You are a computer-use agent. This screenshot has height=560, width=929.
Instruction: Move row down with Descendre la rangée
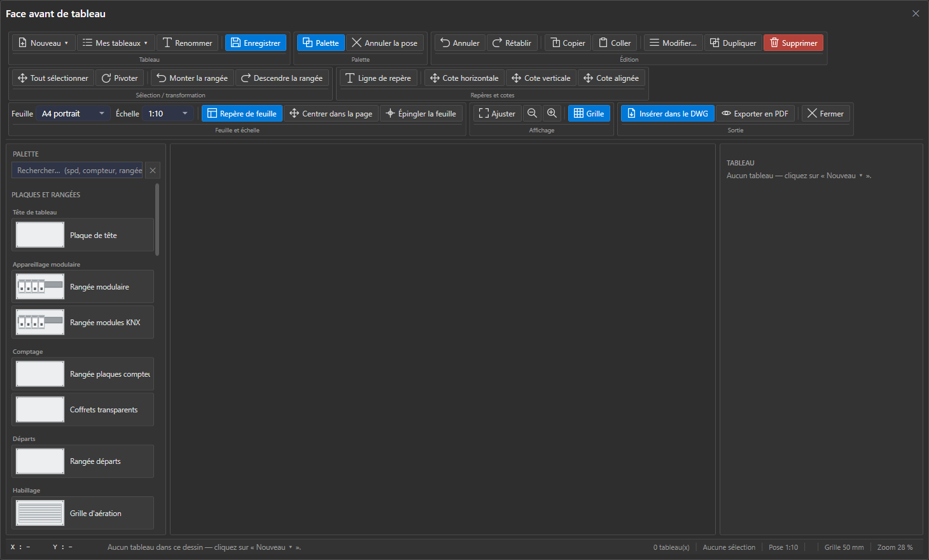click(x=282, y=78)
